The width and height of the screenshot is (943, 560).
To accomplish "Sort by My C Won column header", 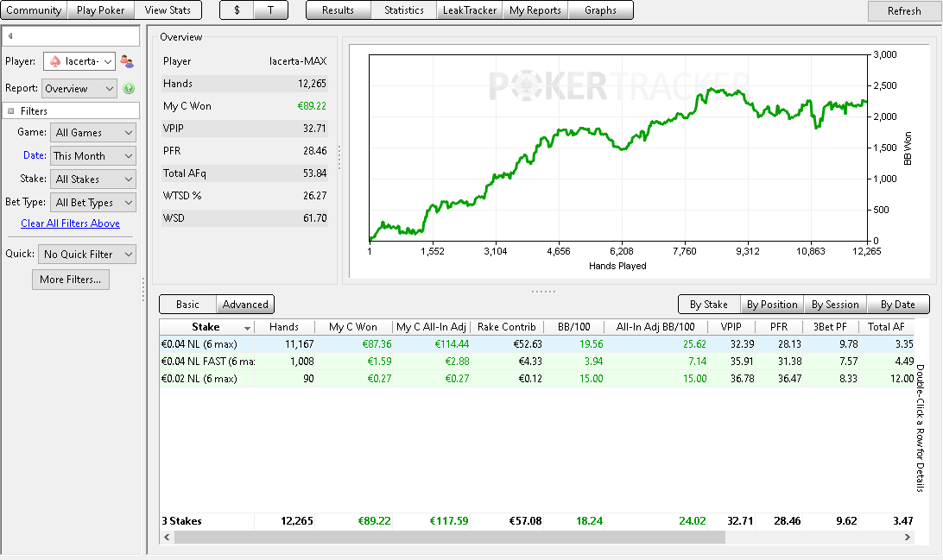I will (x=353, y=327).
